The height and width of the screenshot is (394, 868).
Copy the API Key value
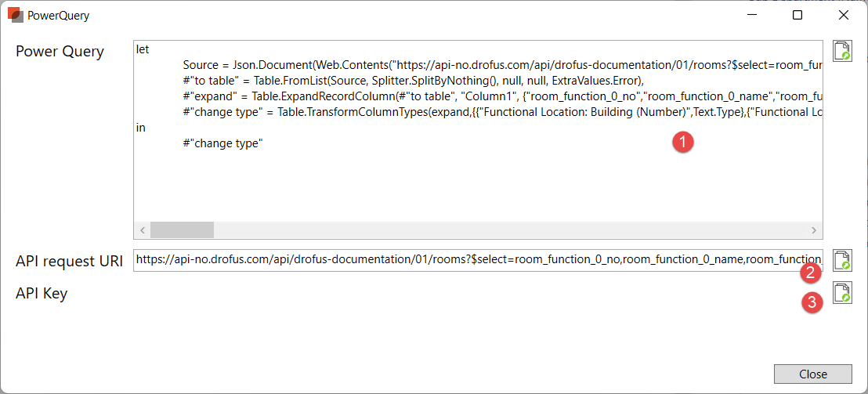click(x=842, y=293)
